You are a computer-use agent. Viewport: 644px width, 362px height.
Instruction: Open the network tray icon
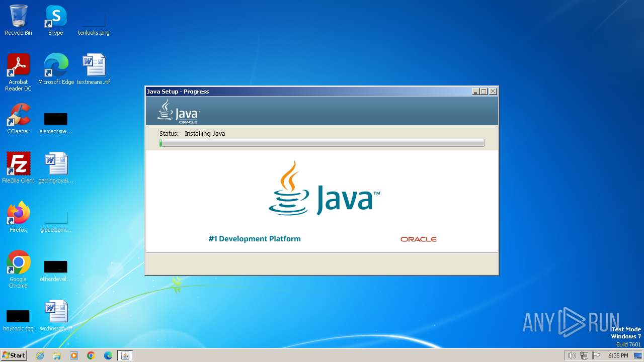[584, 355]
